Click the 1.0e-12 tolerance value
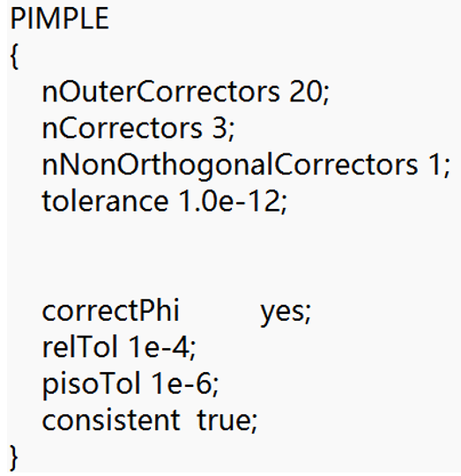461x476 pixels. point(229,201)
